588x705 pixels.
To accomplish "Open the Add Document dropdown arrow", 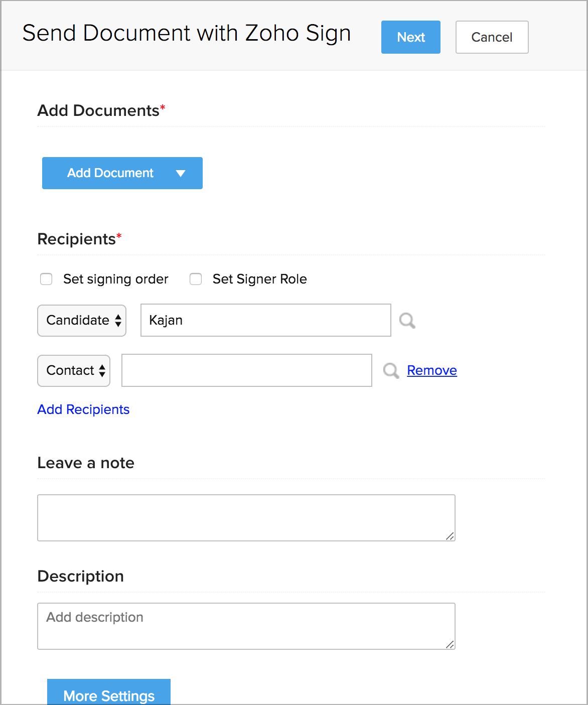I will coord(181,173).
